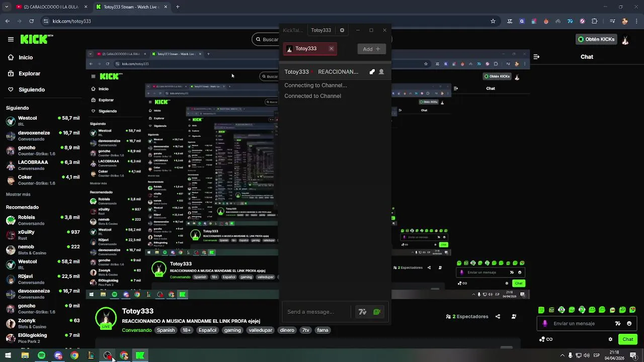This screenshot has width=644, height=362.
Task: Open Discord from the taskbar
Action: pos(58,355)
